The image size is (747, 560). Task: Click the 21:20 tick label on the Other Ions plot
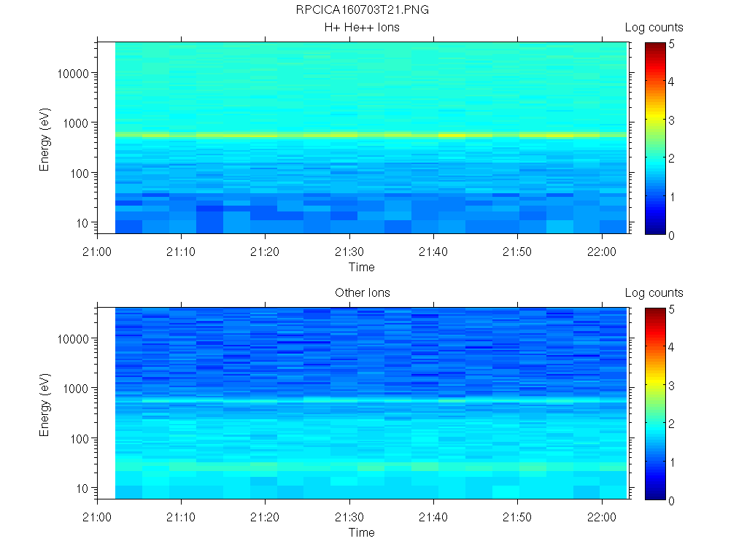click(x=265, y=517)
